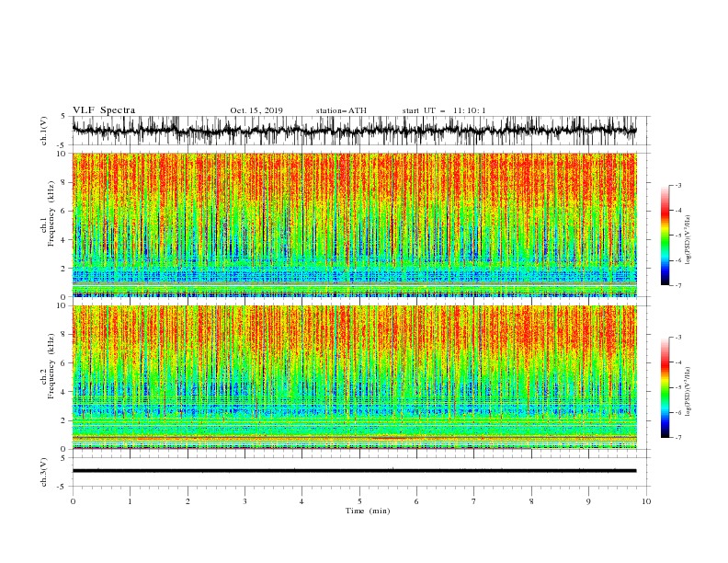The image size is (728, 563).
Task: Click the ch.2 spectrogram colorbar
Action: click(x=665, y=387)
